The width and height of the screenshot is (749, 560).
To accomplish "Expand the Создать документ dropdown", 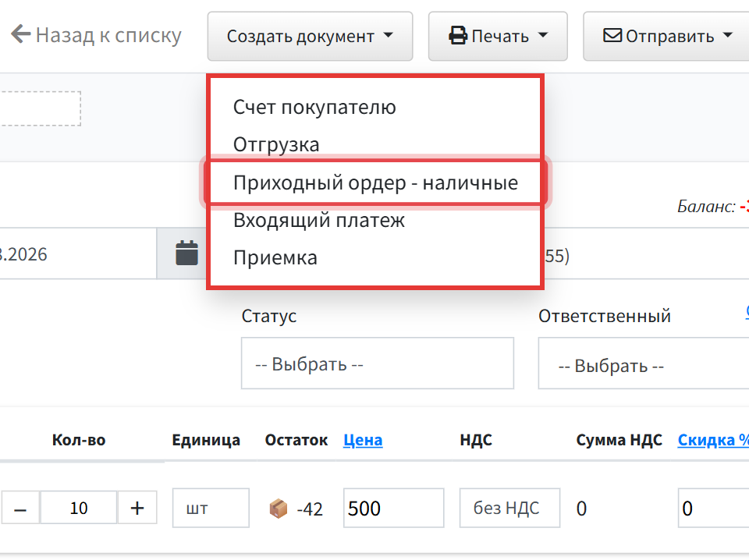I will (x=310, y=37).
